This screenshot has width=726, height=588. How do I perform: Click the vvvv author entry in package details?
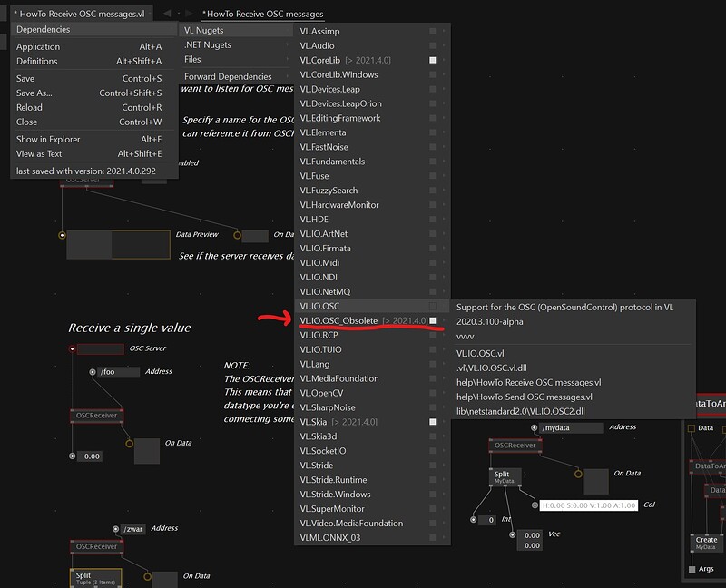pos(574,336)
